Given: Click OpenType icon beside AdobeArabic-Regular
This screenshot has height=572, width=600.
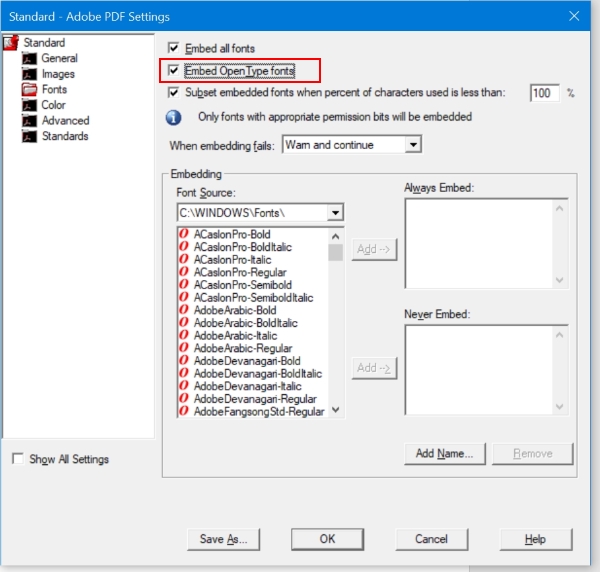Looking at the screenshot, I should pos(184,347).
